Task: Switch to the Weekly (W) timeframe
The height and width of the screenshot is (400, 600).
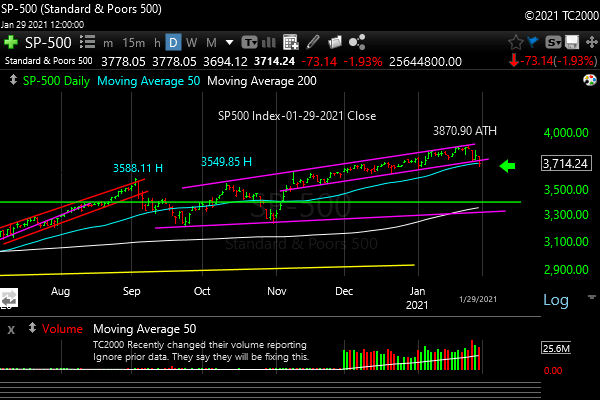Action: pos(194,43)
